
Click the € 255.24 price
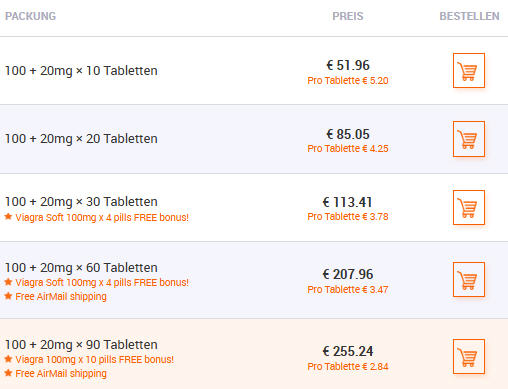tap(348, 351)
